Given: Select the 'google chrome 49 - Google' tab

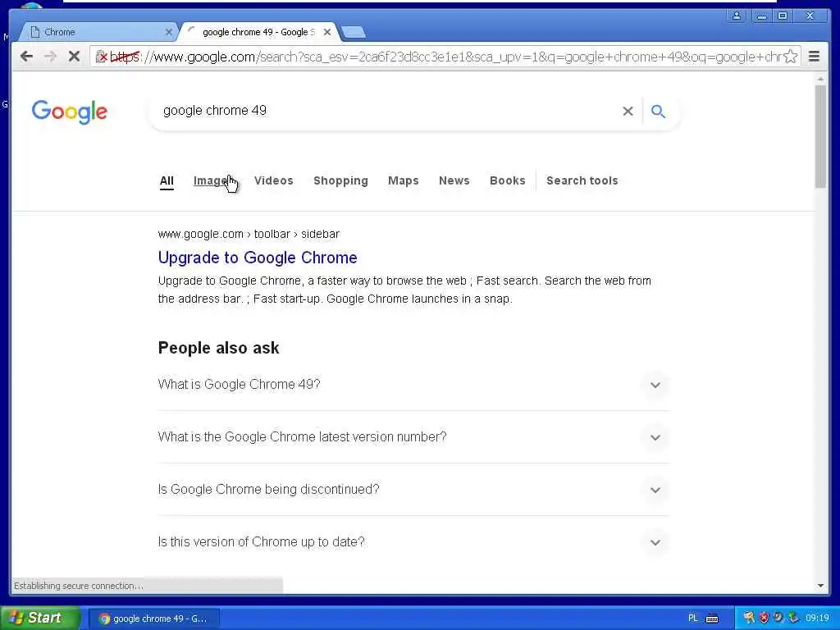Looking at the screenshot, I should point(258,32).
